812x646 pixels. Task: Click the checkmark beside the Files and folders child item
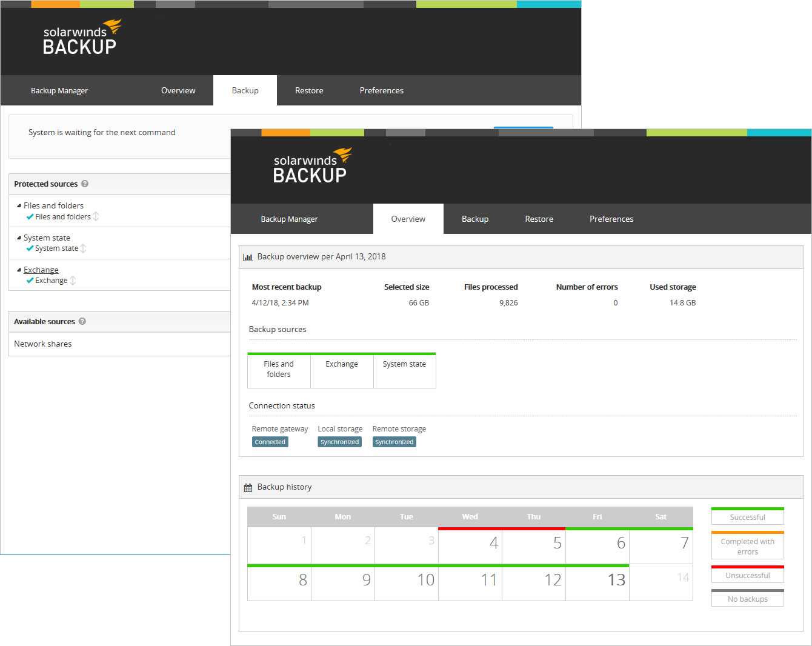(30, 216)
